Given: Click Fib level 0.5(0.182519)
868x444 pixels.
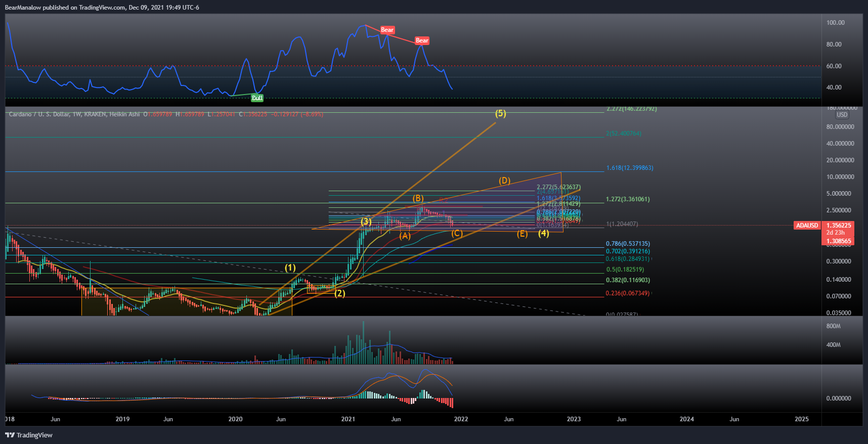Looking at the screenshot, I should coord(625,270).
